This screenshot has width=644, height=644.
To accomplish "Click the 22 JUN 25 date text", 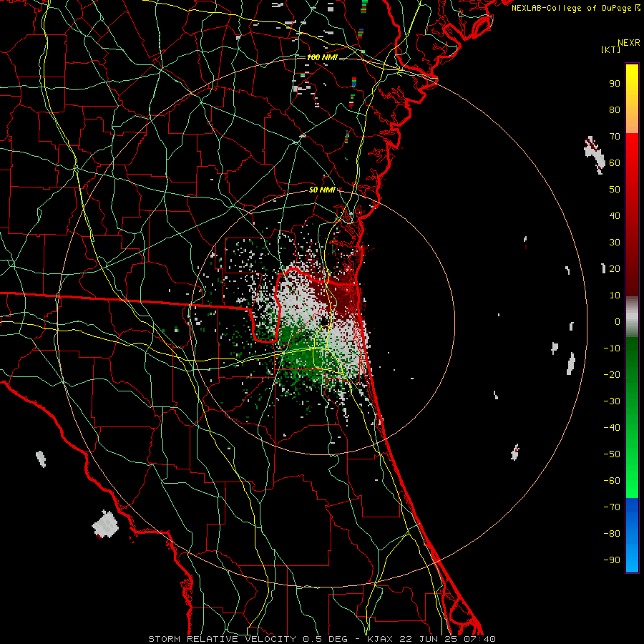I will coord(429,639).
